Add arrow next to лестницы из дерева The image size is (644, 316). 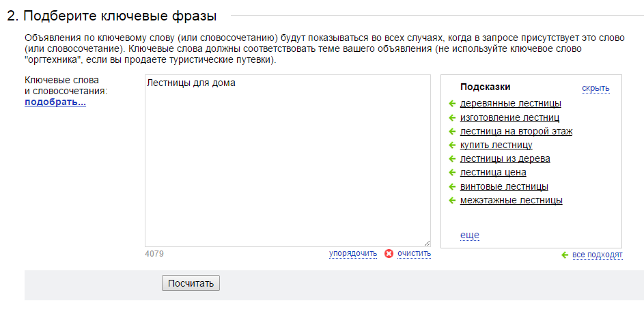pyautogui.click(x=452, y=158)
